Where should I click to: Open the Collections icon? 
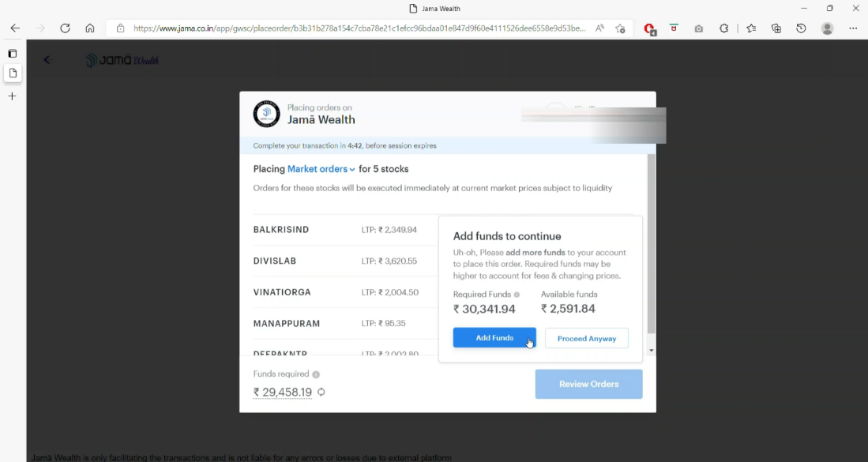pyautogui.click(x=776, y=28)
